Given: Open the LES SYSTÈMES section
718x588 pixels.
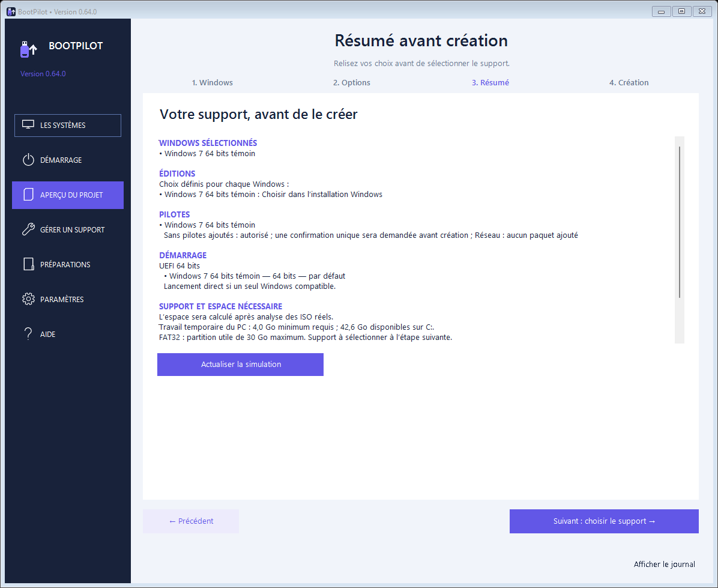Looking at the screenshot, I should tap(68, 126).
